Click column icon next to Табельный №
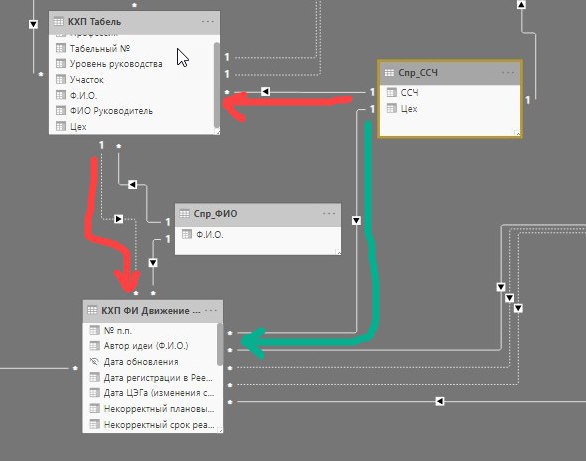Image resolution: width=586 pixels, height=461 pixels. point(61,48)
